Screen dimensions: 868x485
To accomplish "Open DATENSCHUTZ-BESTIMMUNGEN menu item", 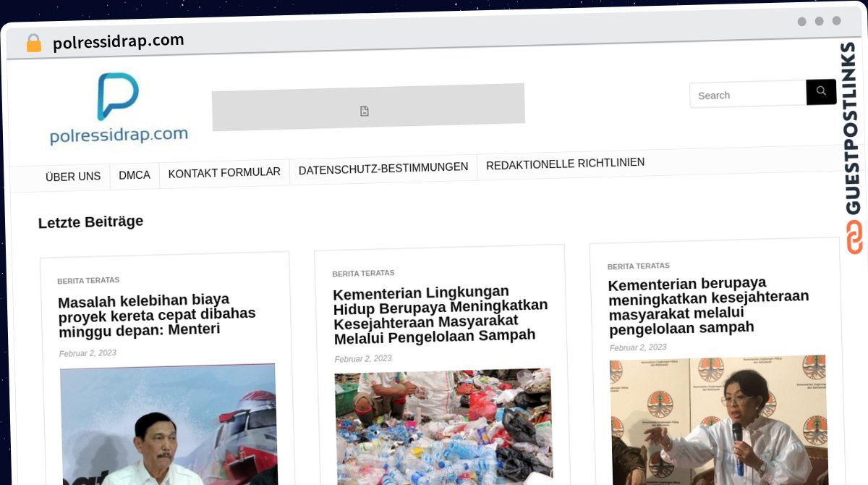I will click(383, 167).
